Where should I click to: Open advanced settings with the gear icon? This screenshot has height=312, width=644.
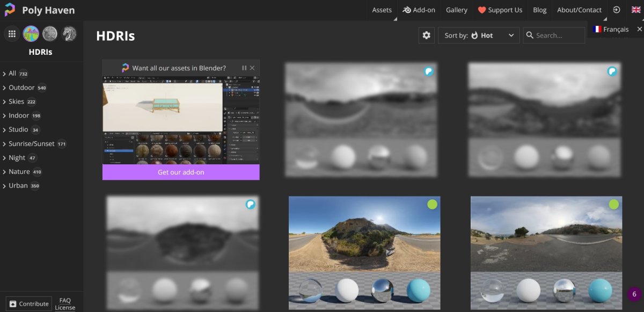click(427, 35)
